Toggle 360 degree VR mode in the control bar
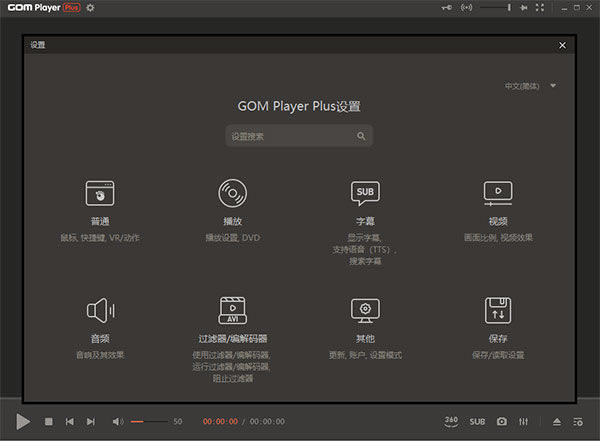 (451, 421)
